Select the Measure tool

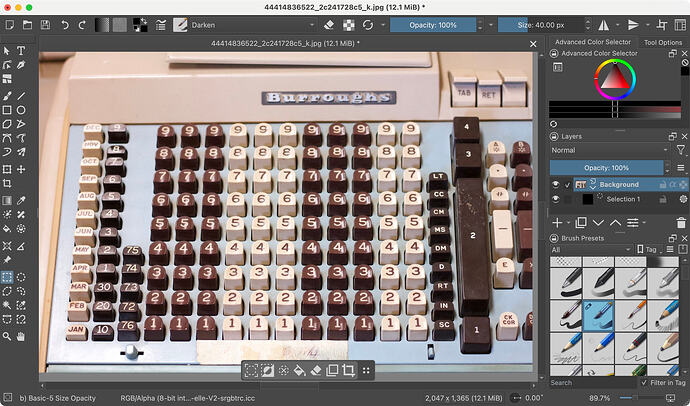(x=21, y=246)
